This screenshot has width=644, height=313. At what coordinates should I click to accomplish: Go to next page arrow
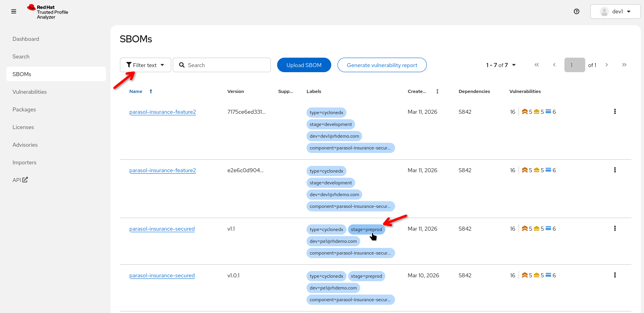(x=606, y=65)
